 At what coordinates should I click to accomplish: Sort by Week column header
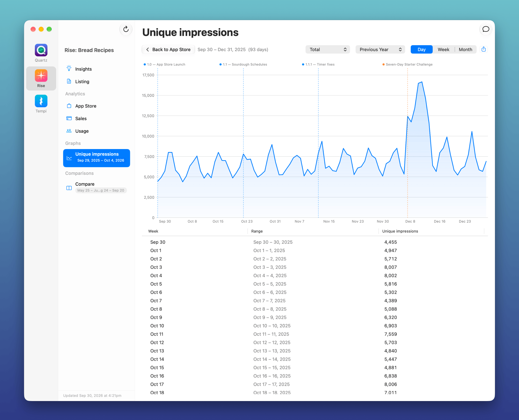[x=153, y=231]
